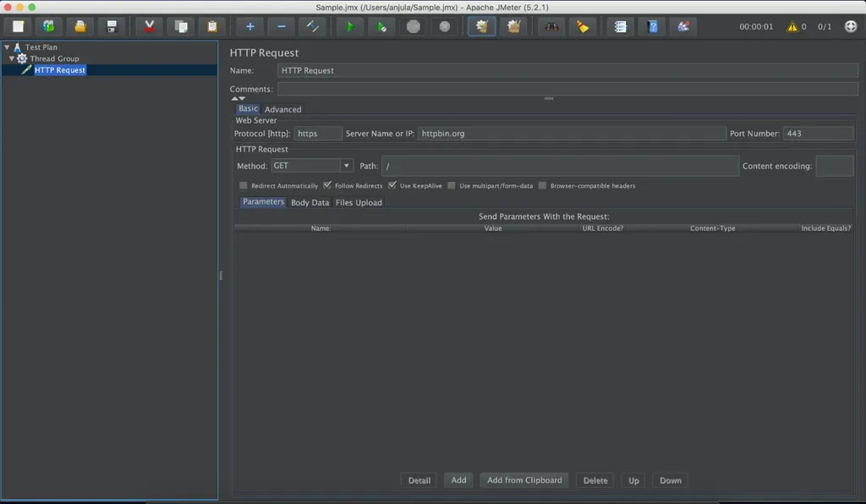Click the Include Equals? column header
866x504 pixels.
825,228
